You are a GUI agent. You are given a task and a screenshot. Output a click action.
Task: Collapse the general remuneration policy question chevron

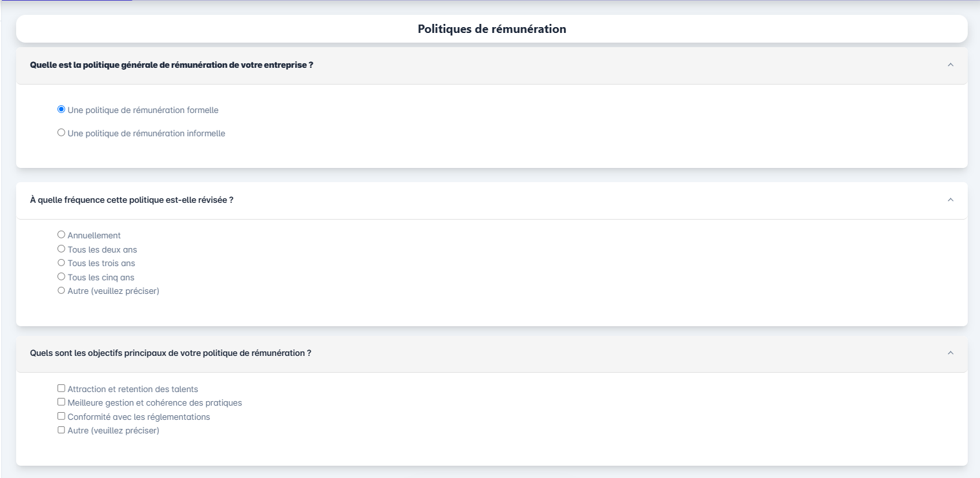950,65
